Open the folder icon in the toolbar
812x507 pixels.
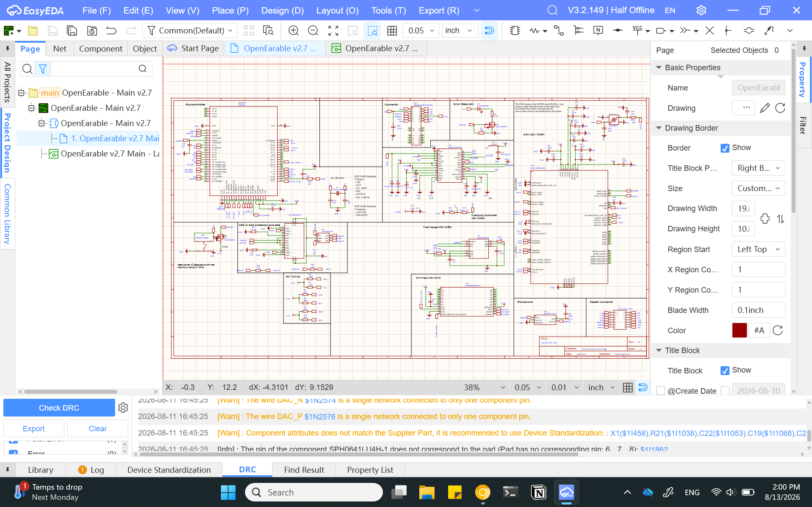(33, 30)
